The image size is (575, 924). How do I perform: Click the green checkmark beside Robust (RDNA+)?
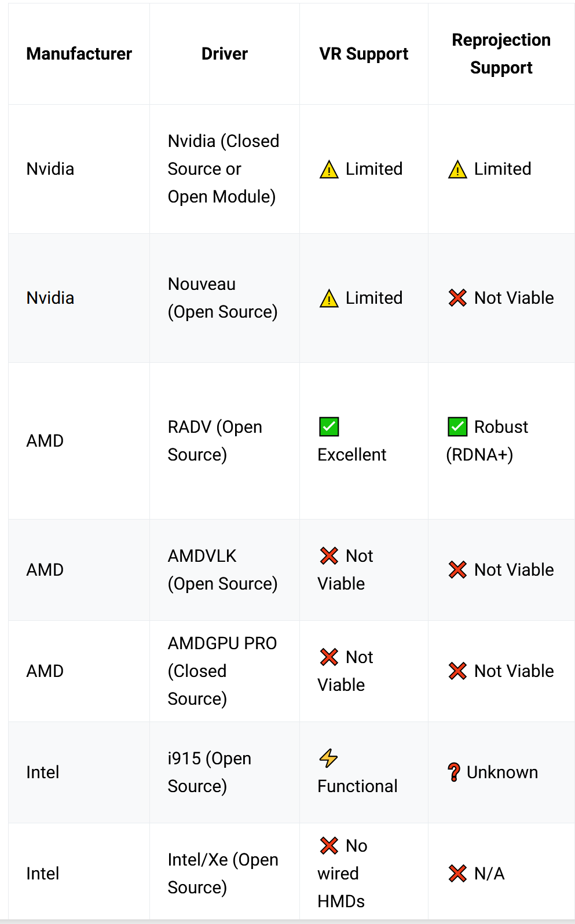tap(457, 427)
